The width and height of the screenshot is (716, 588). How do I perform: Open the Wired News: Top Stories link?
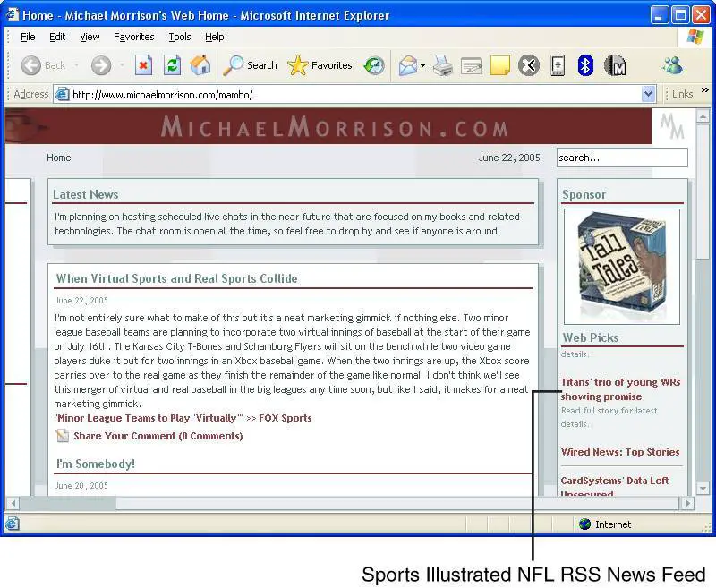(620, 452)
